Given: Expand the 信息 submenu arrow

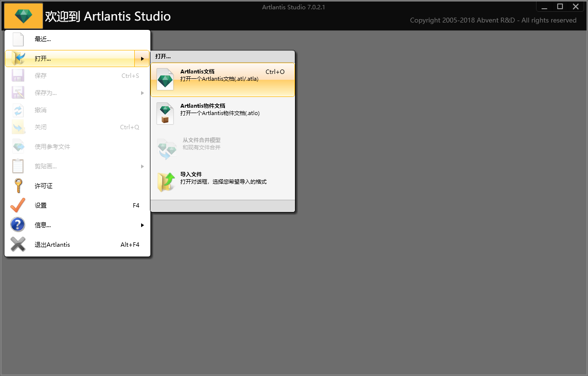Looking at the screenshot, I should point(142,225).
